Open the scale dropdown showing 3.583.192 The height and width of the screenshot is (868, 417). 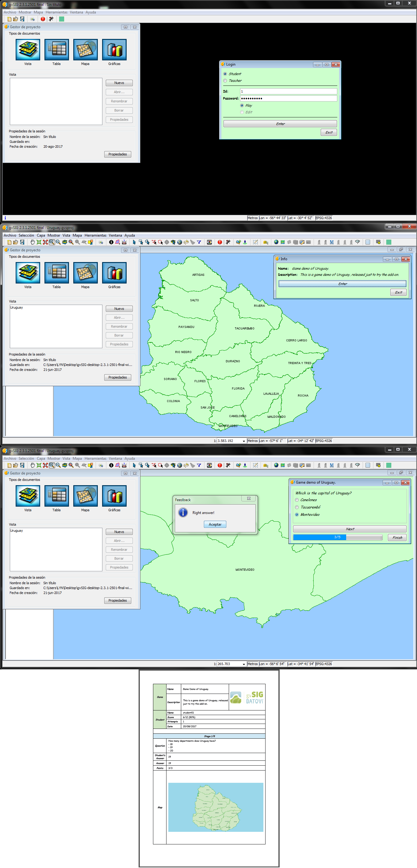pos(244,441)
